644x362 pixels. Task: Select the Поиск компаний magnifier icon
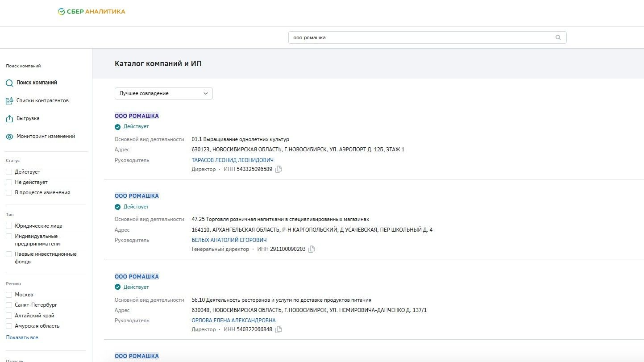(9, 83)
